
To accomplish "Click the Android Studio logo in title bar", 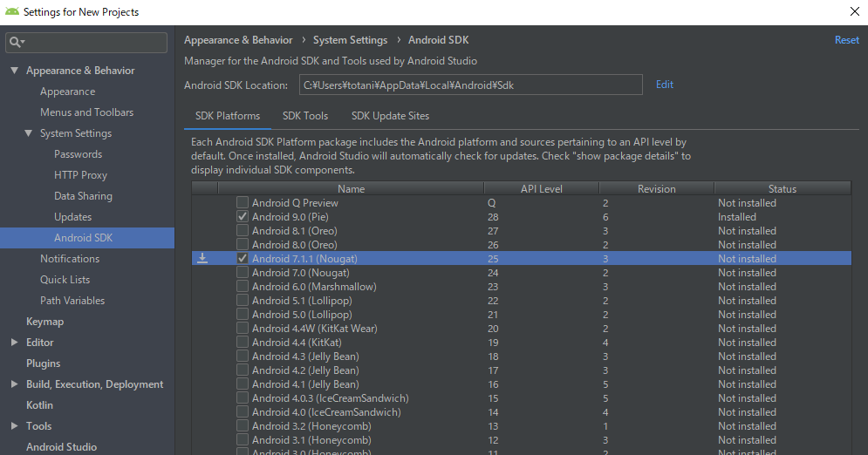I will pyautogui.click(x=11, y=11).
